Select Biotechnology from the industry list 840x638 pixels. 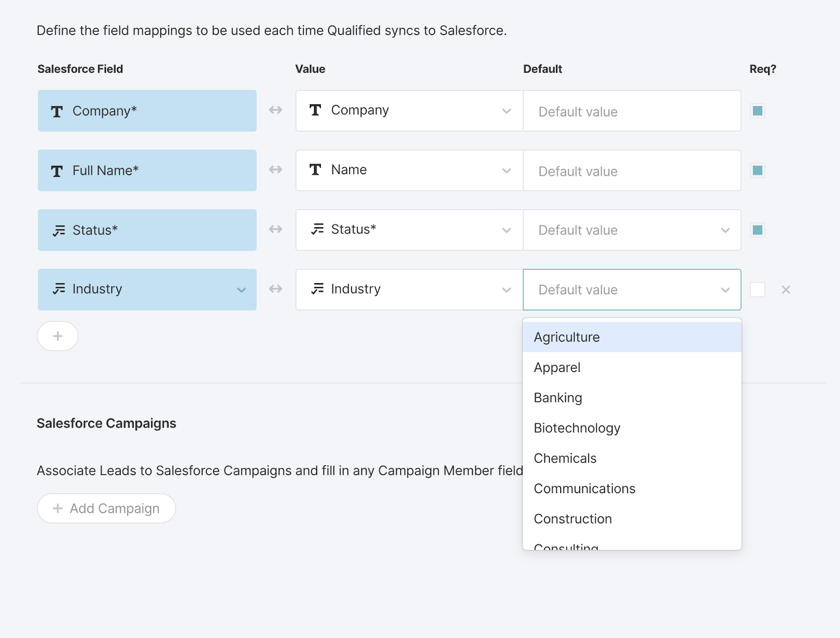(577, 428)
